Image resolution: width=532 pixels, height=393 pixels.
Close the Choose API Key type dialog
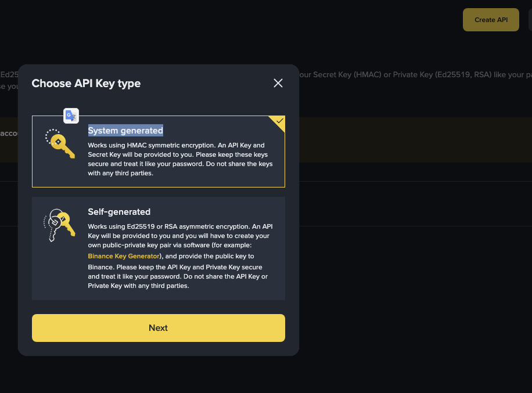coord(278,83)
